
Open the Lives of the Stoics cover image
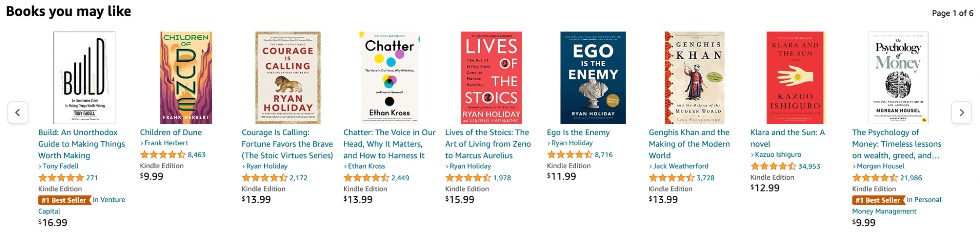click(x=491, y=78)
